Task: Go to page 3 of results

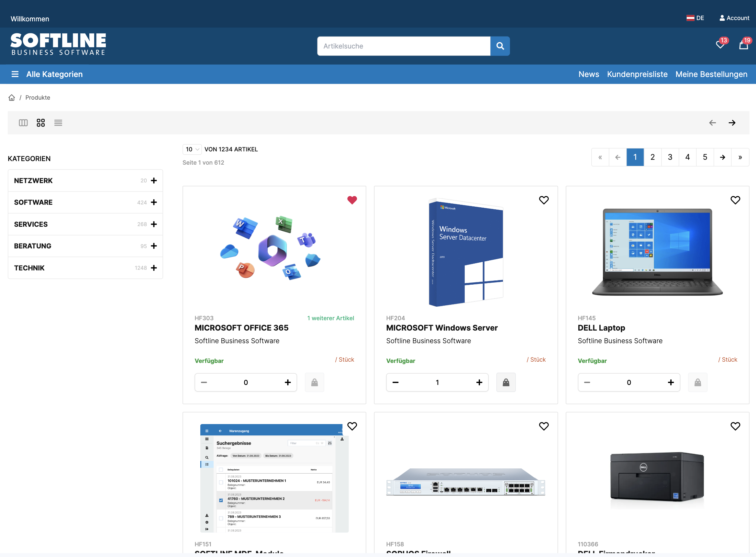Action: [670, 157]
